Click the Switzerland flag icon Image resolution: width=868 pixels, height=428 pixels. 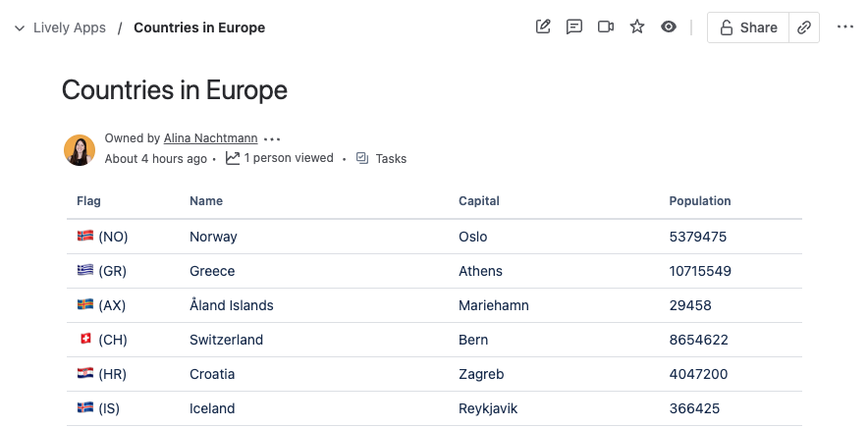(x=84, y=340)
